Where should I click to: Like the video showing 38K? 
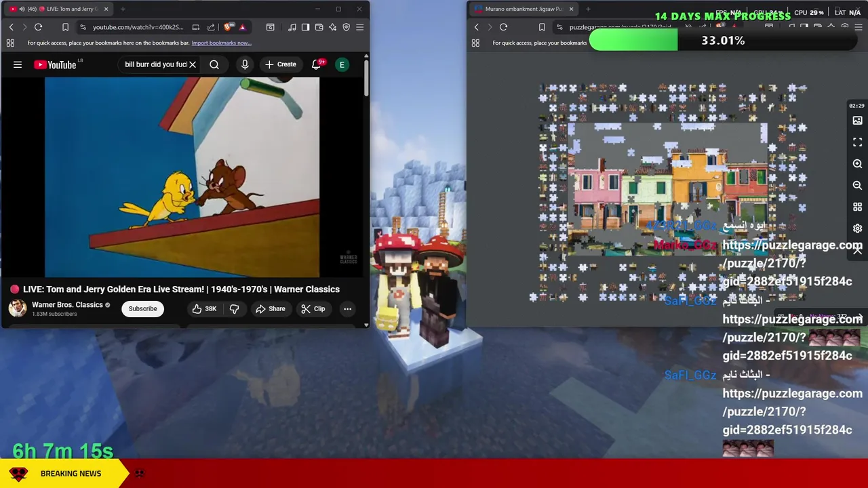(x=204, y=308)
